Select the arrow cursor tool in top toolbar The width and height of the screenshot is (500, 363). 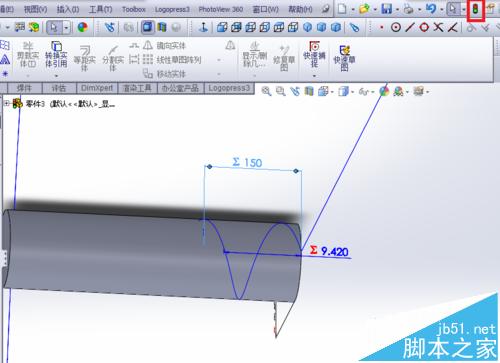point(453,9)
